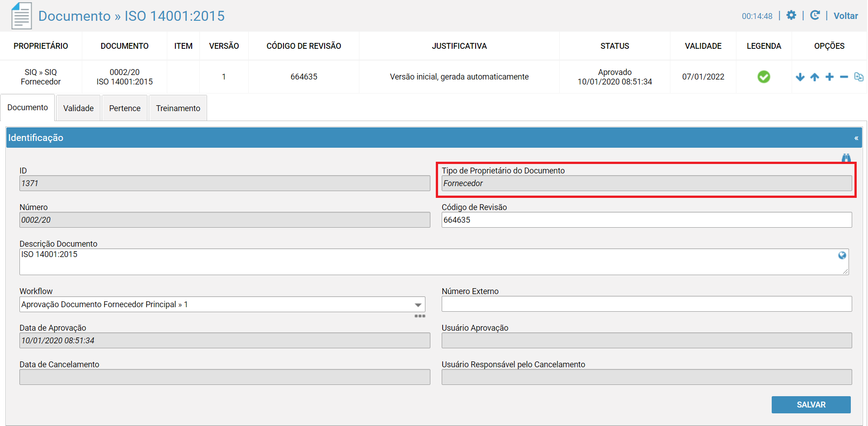The image size is (868, 426).
Task: Click the validity date 07/01/2022 cell
Action: (703, 77)
